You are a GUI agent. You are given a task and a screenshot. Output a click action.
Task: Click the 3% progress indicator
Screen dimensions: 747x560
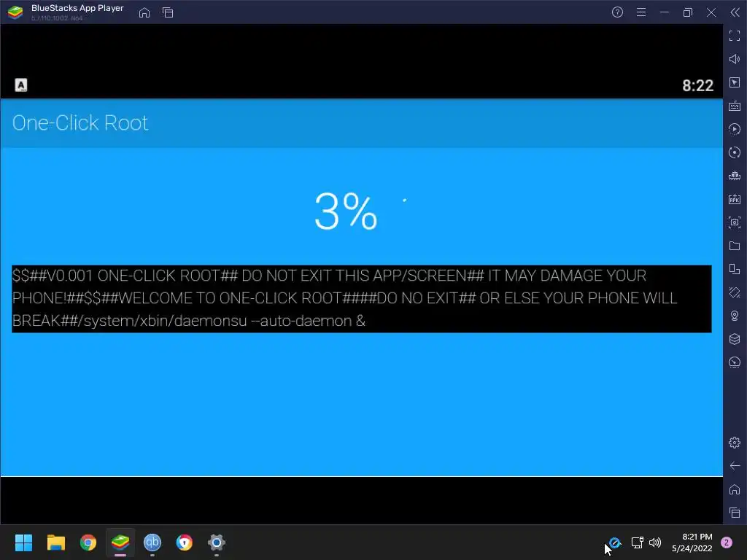(346, 211)
